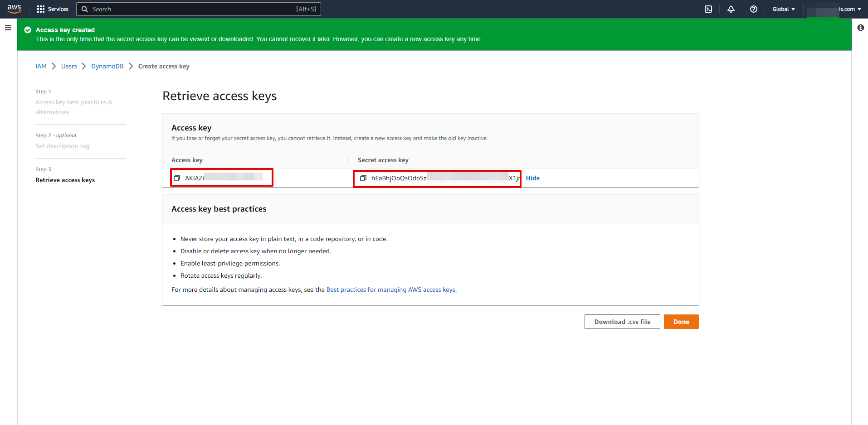Image resolution: width=868 pixels, height=425 pixels.
Task: Select step 'Retrieve access keys'
Action: (x=65, y=180)
